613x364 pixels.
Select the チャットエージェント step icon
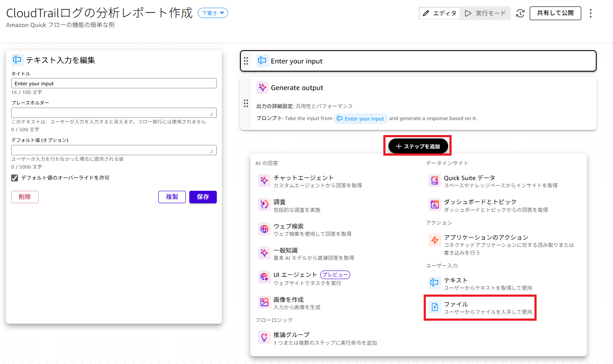(264, 180)
